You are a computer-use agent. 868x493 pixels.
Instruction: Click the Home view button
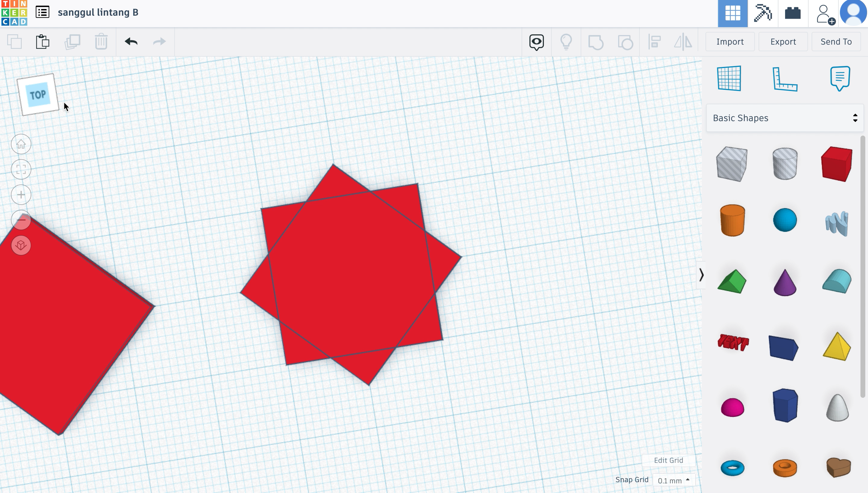(21, 144)
